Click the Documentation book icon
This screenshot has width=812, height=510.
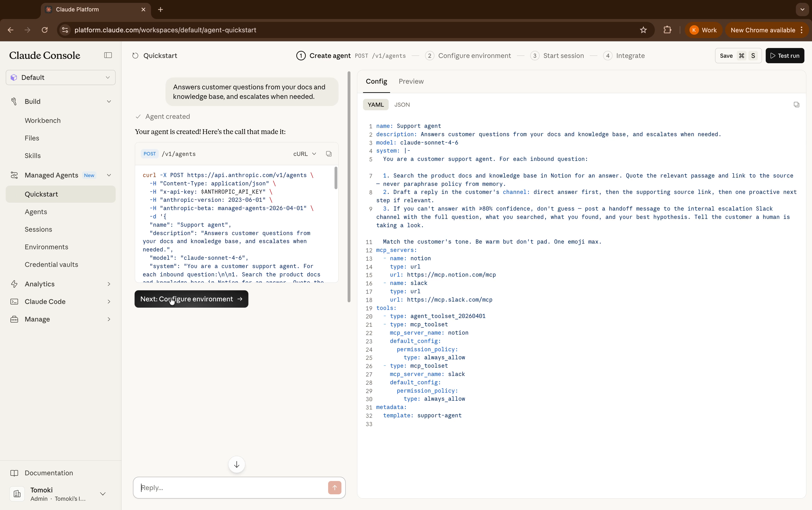click(14, 473)
